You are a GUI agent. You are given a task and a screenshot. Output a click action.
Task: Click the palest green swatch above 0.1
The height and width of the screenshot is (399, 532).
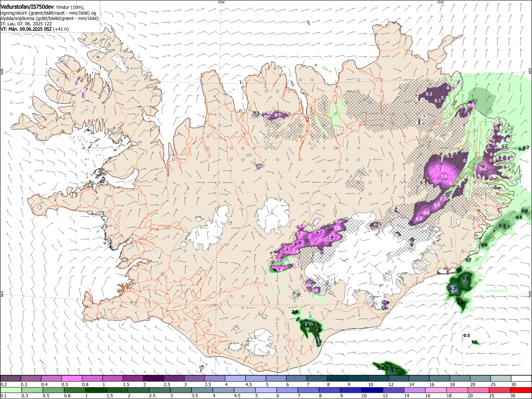pos(11,390)
